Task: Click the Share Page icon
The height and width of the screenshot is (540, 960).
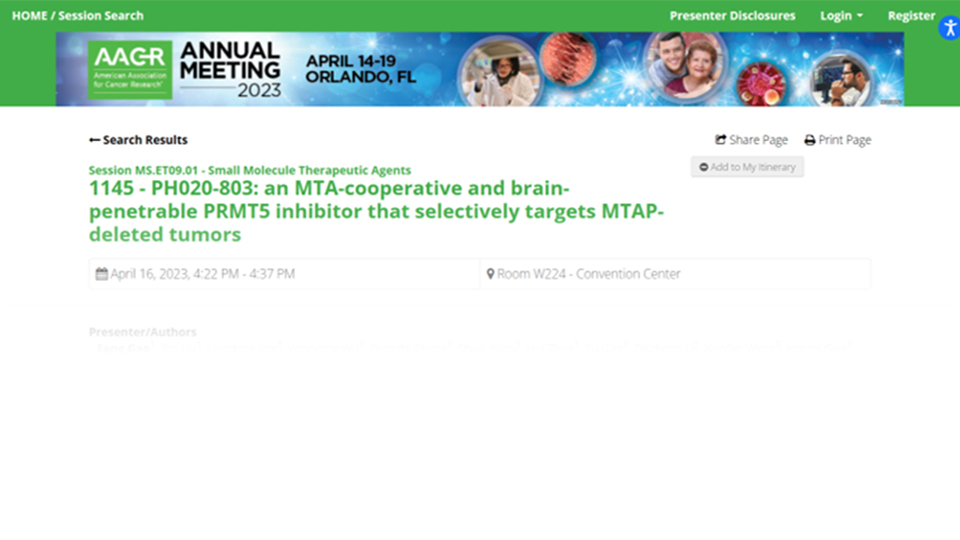Action: [721, 140]
